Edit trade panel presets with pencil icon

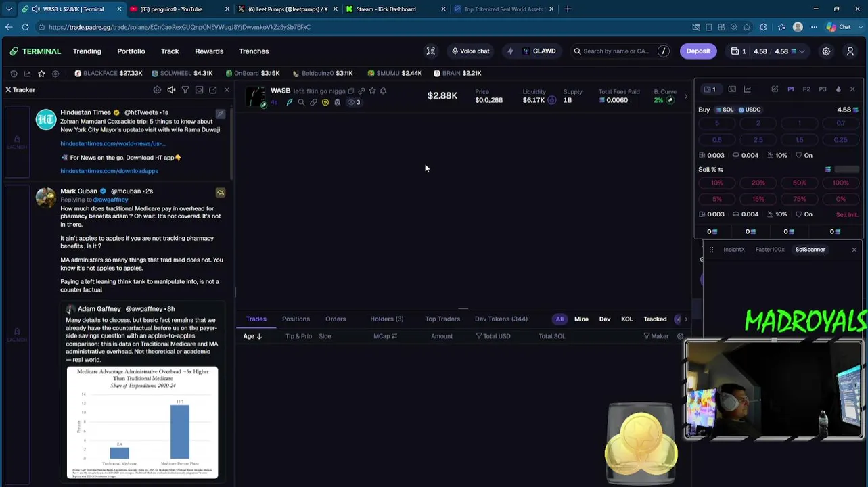point(775,89)
